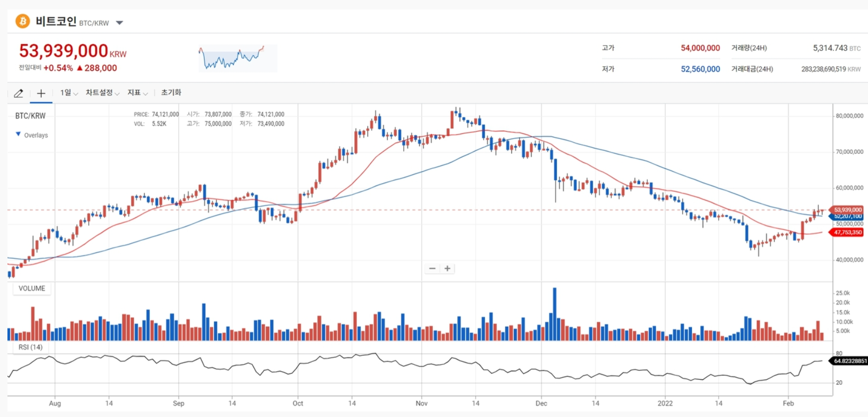
Task: Click the RSI value tag 64.82328851
Action: [x=849, y=361]
